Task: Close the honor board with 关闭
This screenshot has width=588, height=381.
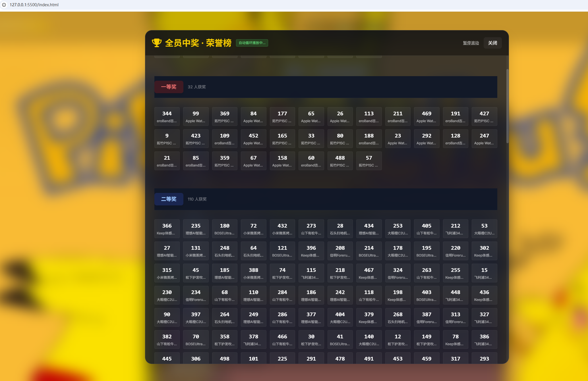Action: [x=492, y=43]
